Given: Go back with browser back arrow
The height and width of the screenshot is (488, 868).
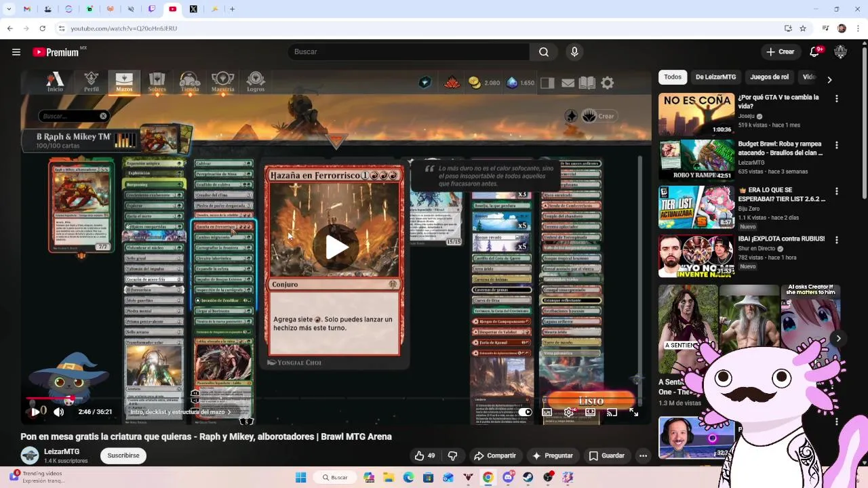Looking at the screenshot, I should point(9,28).
